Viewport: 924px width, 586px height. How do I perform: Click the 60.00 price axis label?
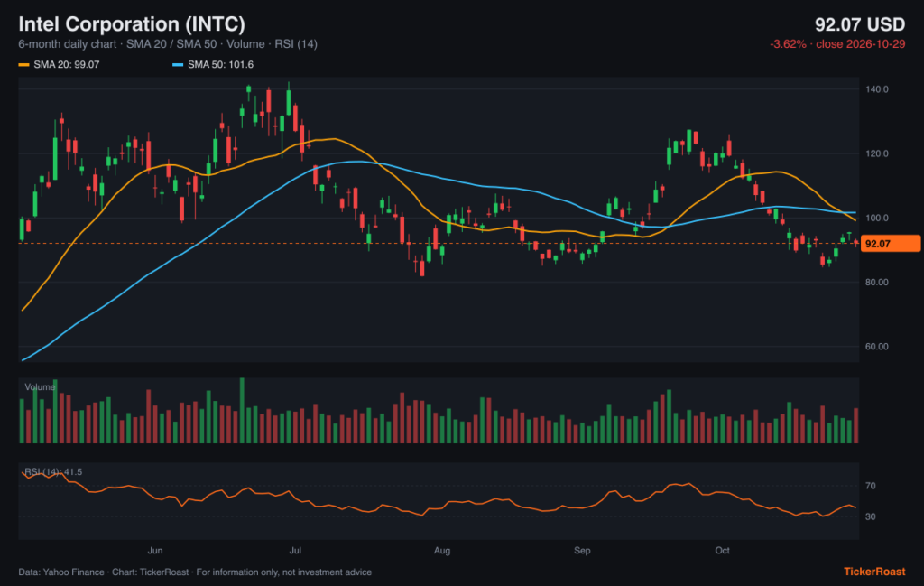tap(877, 346)
